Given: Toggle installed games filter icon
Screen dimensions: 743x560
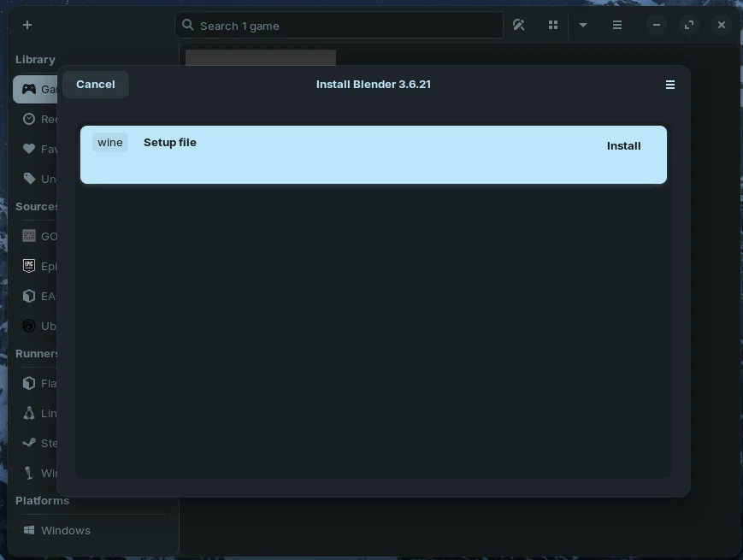Looking at the screenshot, I should pyautogui.click(x=519, y=25).
